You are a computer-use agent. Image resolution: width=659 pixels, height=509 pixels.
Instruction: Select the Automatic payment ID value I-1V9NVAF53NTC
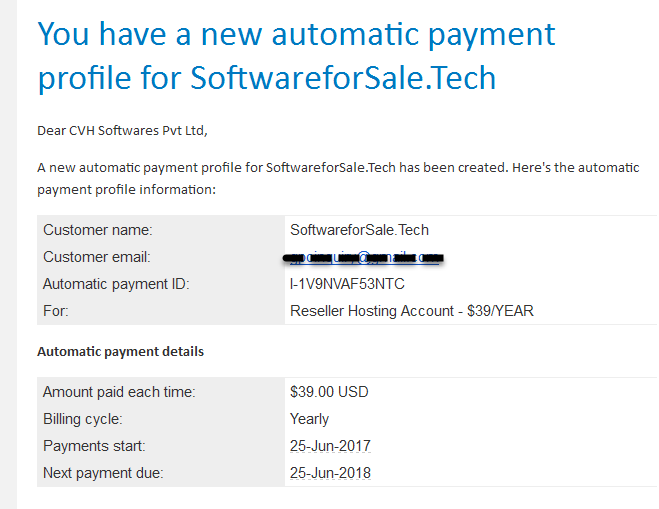[347, 284]
